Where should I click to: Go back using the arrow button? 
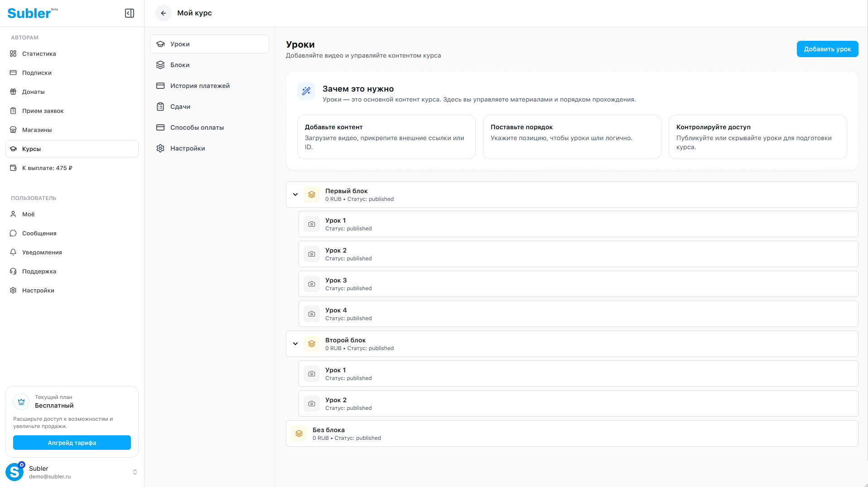164,13
